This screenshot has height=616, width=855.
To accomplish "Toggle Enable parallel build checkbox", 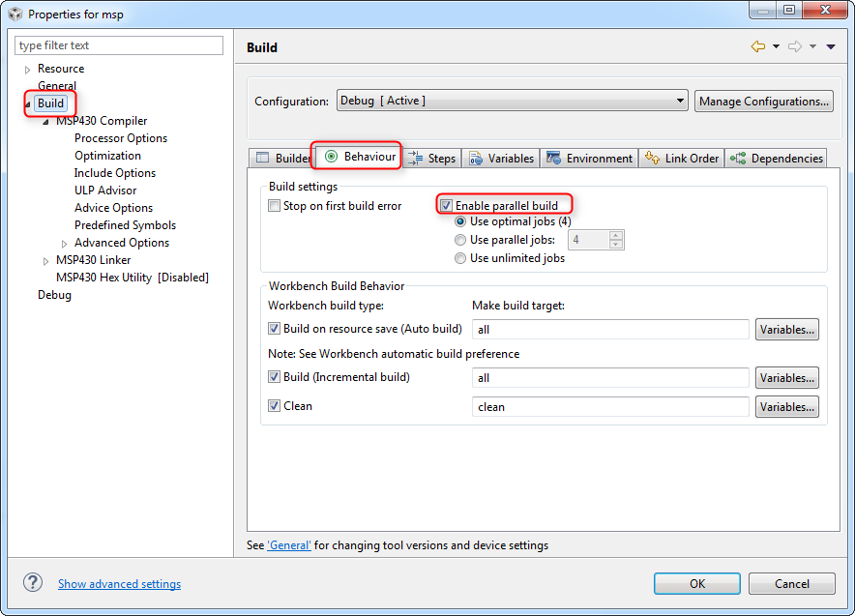I will click(446, 206).
